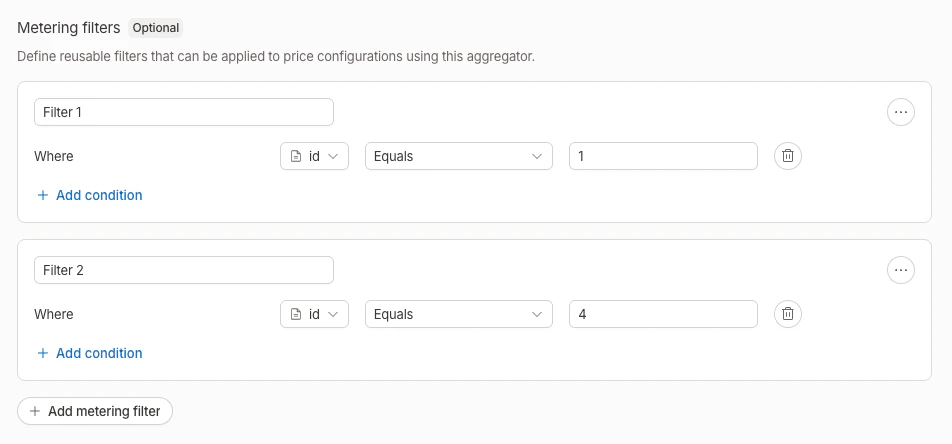The width and height of the screenshot is (952, 444).
Task: Focus the value field containing 1
Action: pos(663,156)
